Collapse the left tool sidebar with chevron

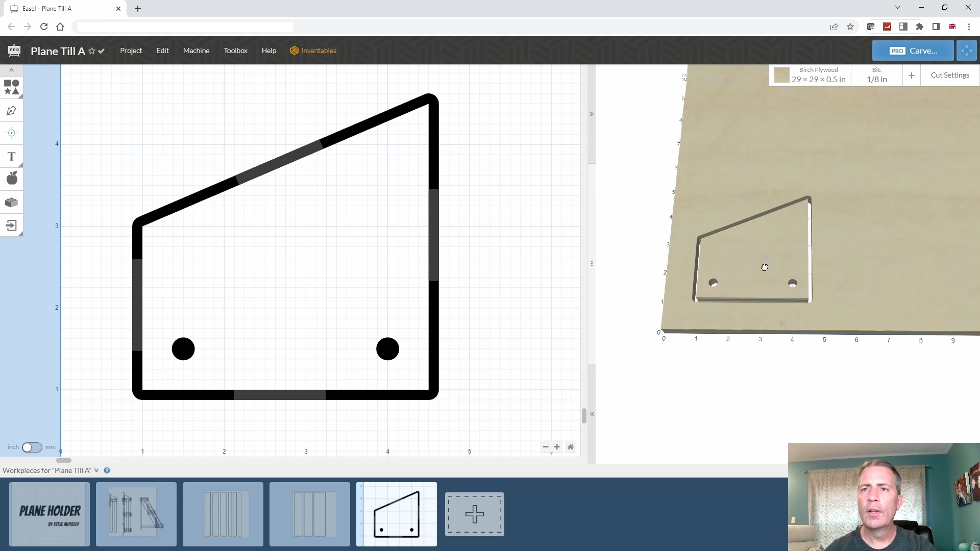pyautogui.click(x=11, y=70)
